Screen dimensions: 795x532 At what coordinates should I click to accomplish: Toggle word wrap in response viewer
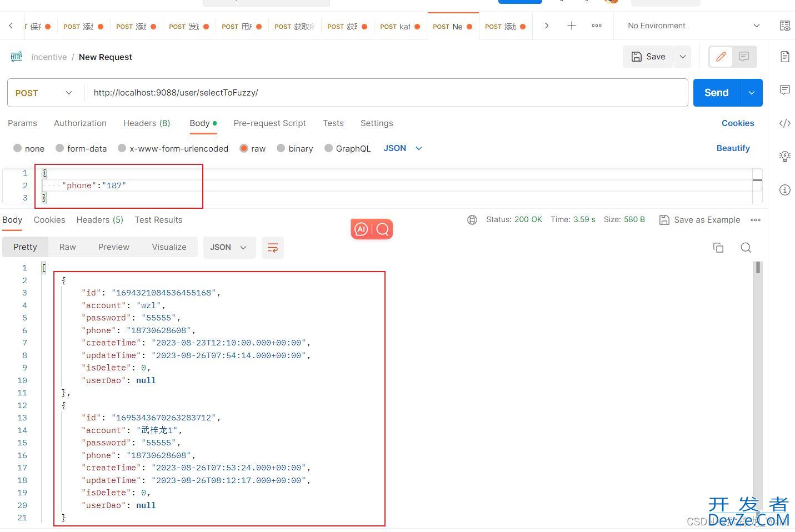click(272, 248)
